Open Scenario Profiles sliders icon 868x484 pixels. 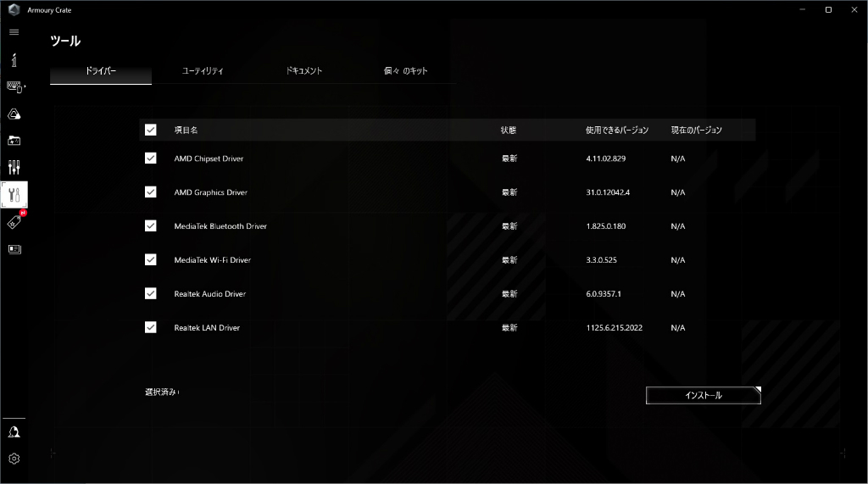(14, 167)
